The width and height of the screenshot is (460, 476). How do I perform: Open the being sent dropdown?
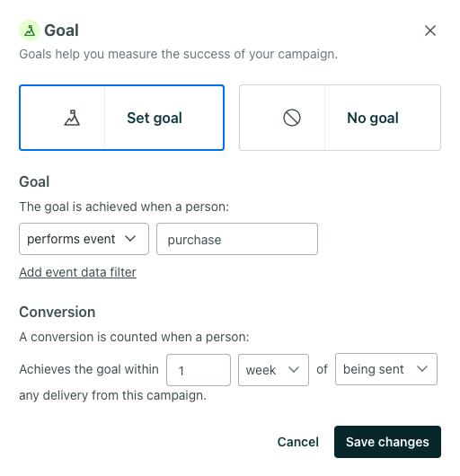[x=386, y=369]
